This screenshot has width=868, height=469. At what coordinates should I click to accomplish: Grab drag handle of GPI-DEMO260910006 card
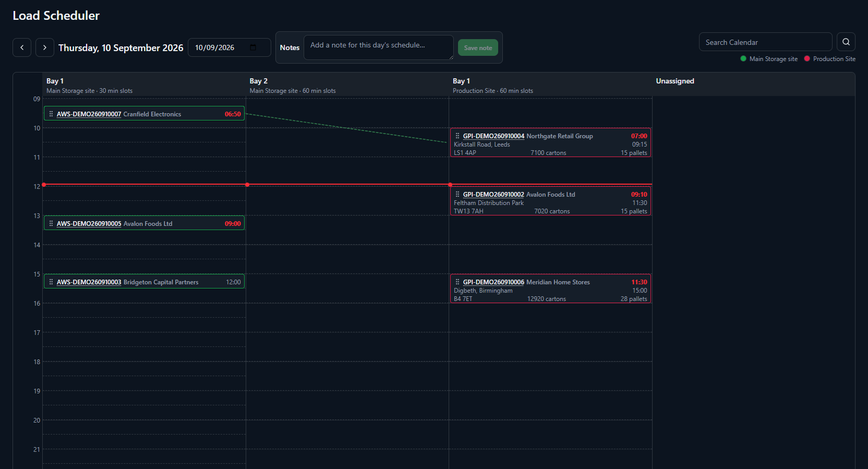(457, 282)
